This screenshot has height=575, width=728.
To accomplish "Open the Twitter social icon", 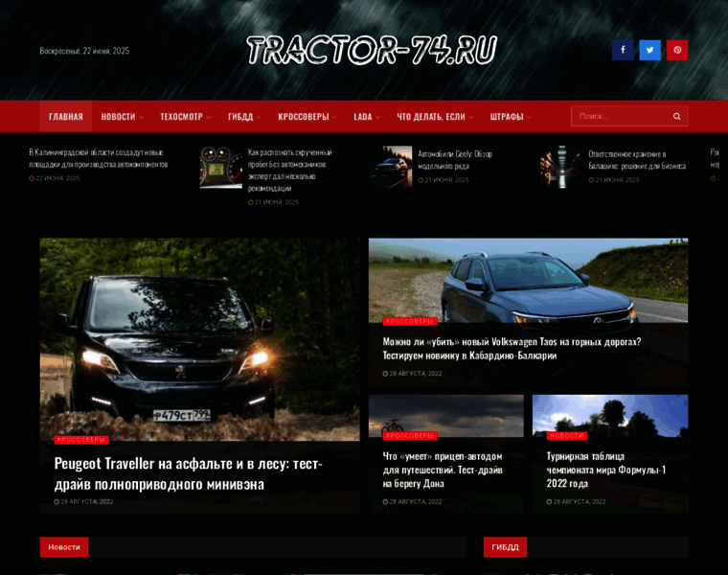I will [650, 50].
